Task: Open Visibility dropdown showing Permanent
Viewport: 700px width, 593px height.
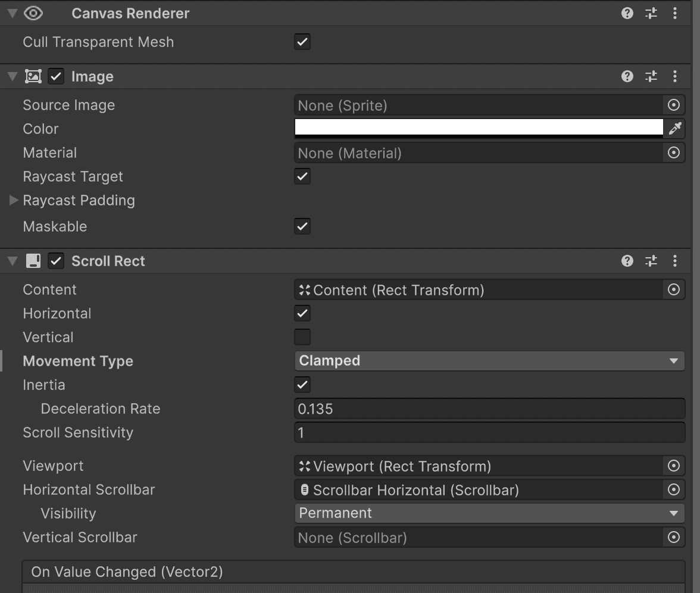Action: point(489,513)
